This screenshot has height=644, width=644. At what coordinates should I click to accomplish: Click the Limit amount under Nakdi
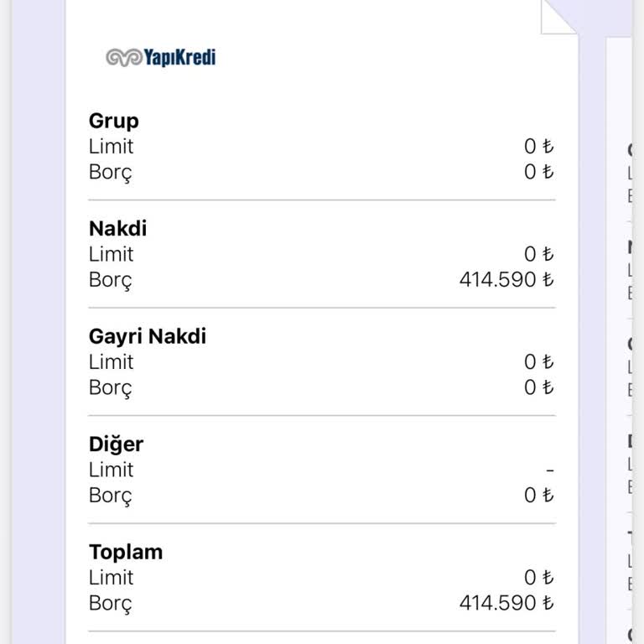539,254
